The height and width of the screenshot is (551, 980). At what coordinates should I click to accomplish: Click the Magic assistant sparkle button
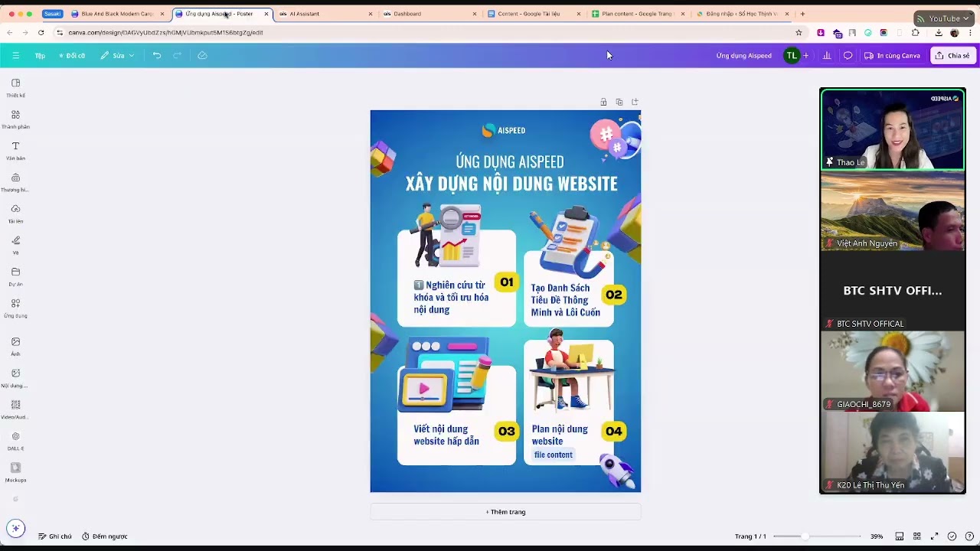(15, 528)
